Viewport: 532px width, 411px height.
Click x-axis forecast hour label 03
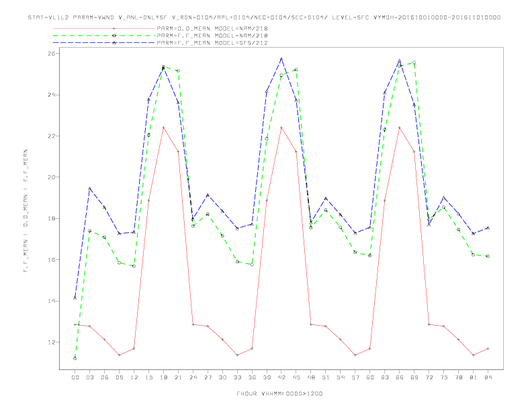(x=89, y=377)
